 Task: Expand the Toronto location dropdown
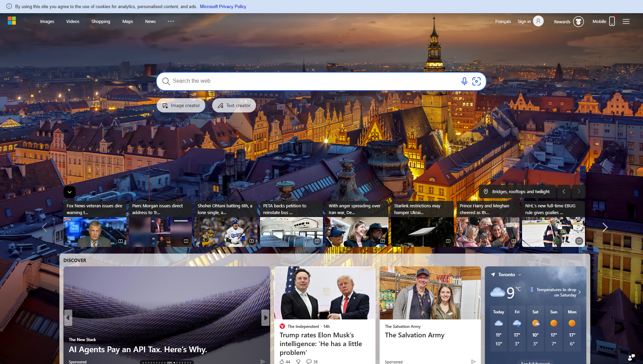pos(520,275)
